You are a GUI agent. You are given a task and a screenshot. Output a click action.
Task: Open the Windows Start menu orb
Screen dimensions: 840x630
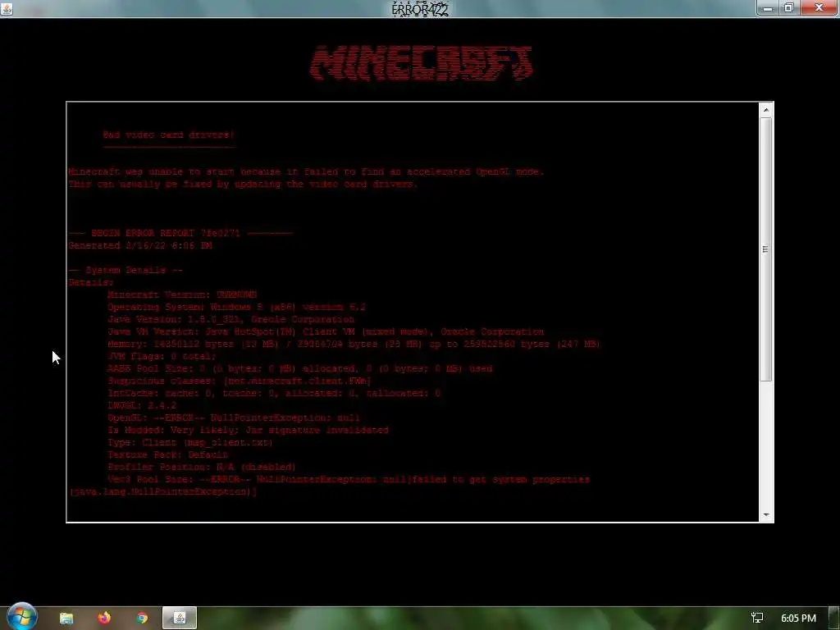click(21, 617)
